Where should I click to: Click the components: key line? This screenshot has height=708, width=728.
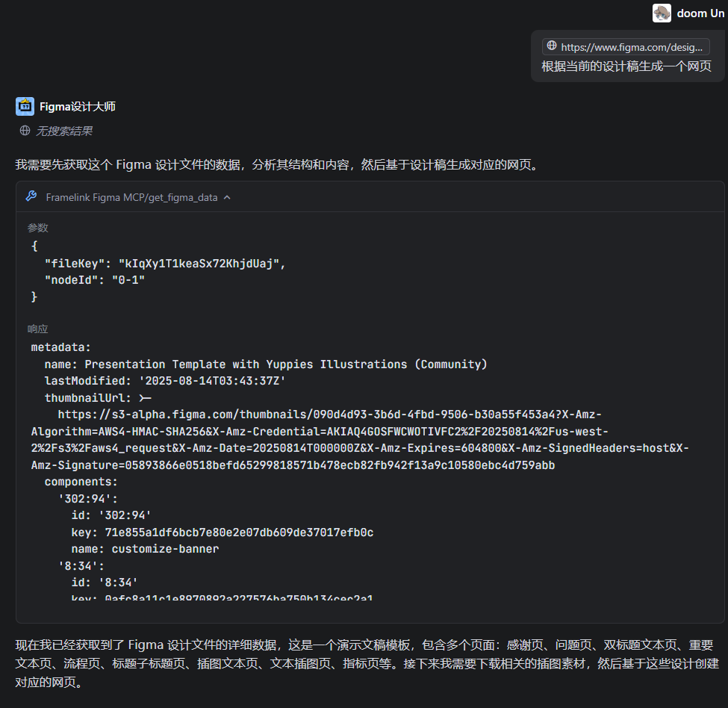coord(81,482)
